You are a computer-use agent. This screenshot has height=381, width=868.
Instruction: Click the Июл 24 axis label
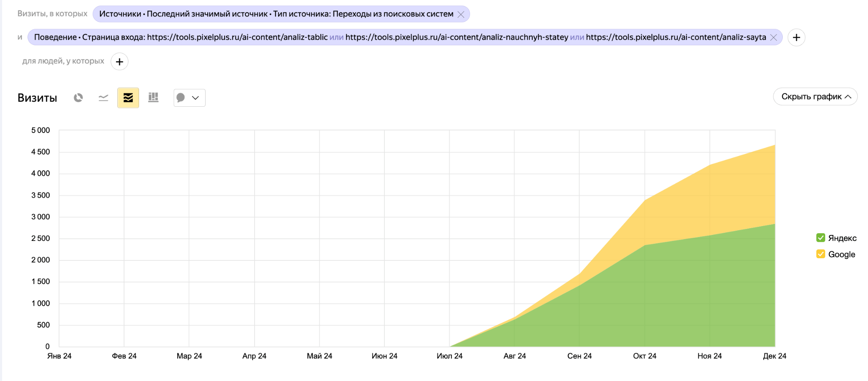tap(449, 356)
